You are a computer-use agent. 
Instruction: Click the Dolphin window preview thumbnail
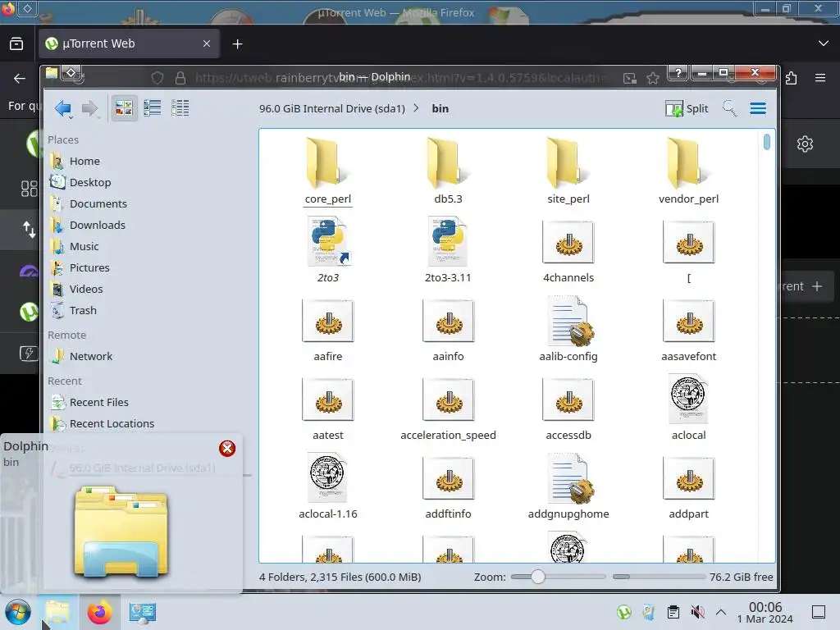[121, 532]
